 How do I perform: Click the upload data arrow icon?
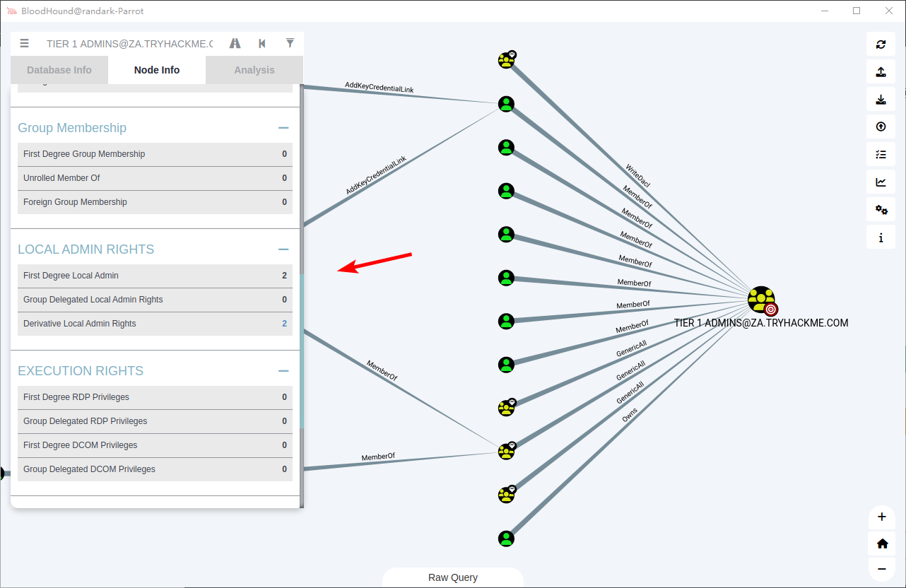[x=881, y=127]
